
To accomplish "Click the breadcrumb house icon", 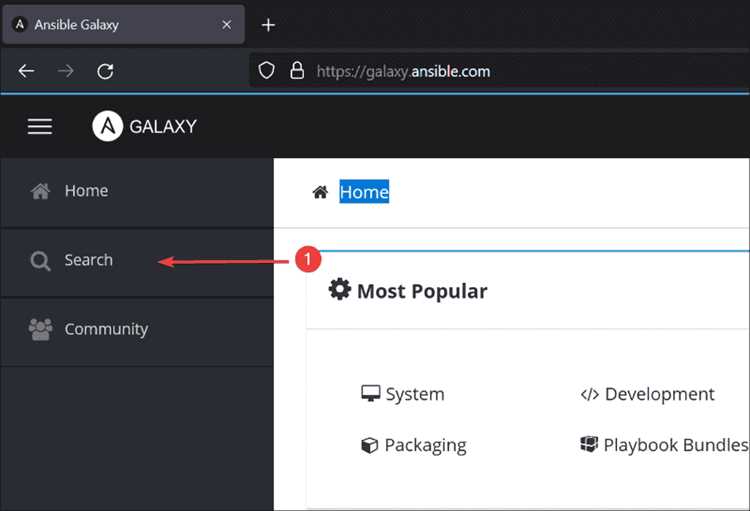I will pyautogui.click(x=320, y=192).
